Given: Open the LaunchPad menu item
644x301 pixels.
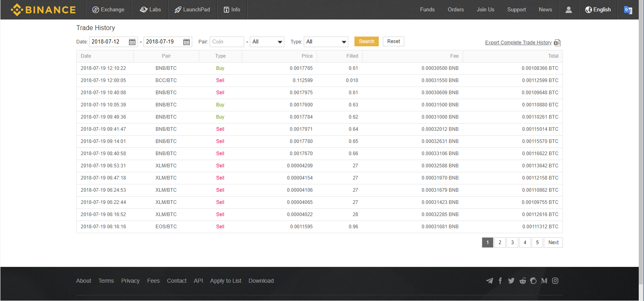Looking at the screenshot, I should (192, 10).
